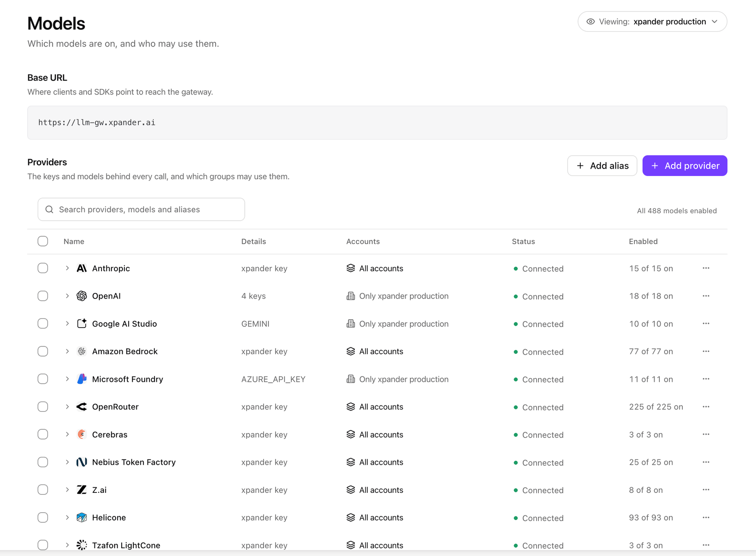The height and width of the screenshot is (556, 756).
Task: Expand the OpenRouter provider row
Action: [67, 407]
